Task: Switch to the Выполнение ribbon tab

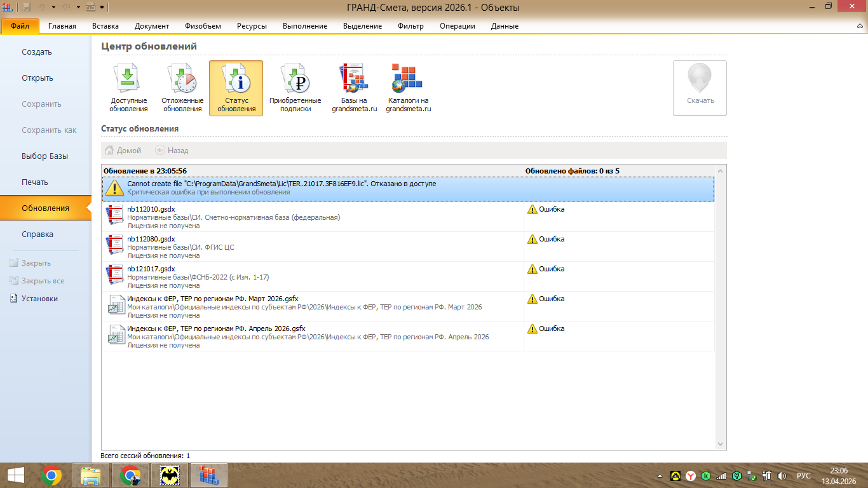Action: (305, 26)
